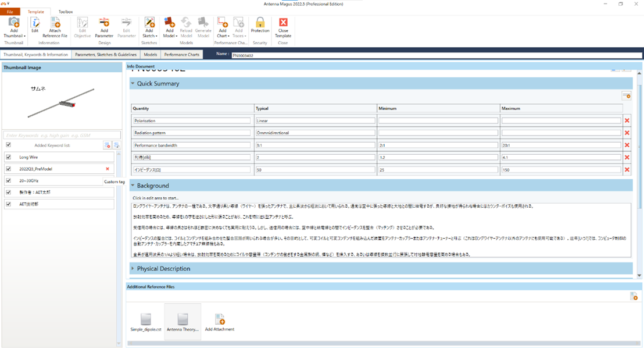Open the Add Sketch dropdown arrow
644x348 pixels.
pos(157,36)
